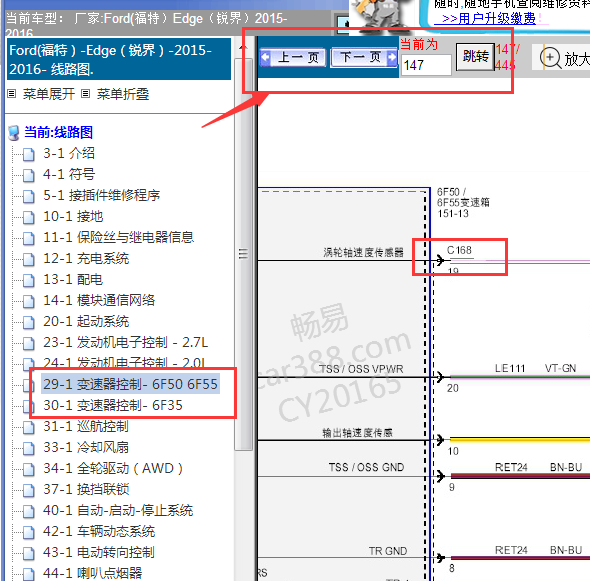Click the document icon beside 4-1 符号

point(29,175)
